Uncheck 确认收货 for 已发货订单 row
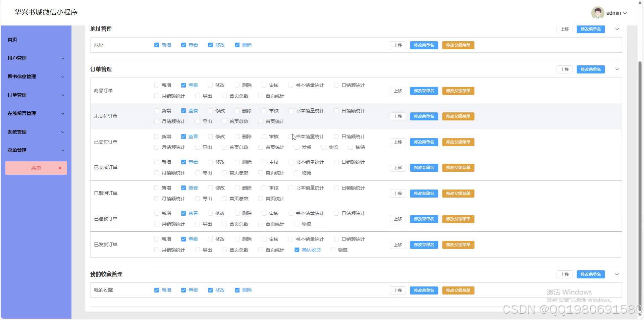This screenshot has width=644, height=320. (297, 250)
